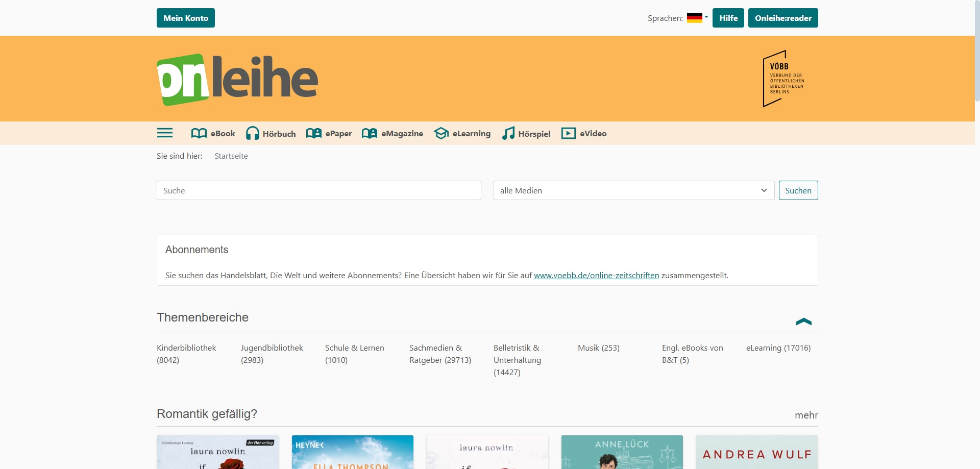This screenshot has width=980, height=469.
Task: Click the VÖBB library association logo
Action: tap(783, 79)
